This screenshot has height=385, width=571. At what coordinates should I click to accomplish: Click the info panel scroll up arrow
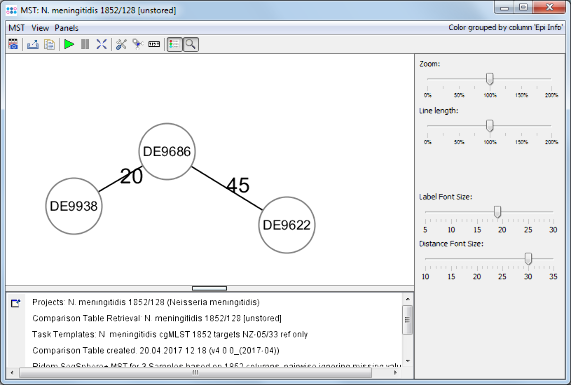tap(407, 299)
